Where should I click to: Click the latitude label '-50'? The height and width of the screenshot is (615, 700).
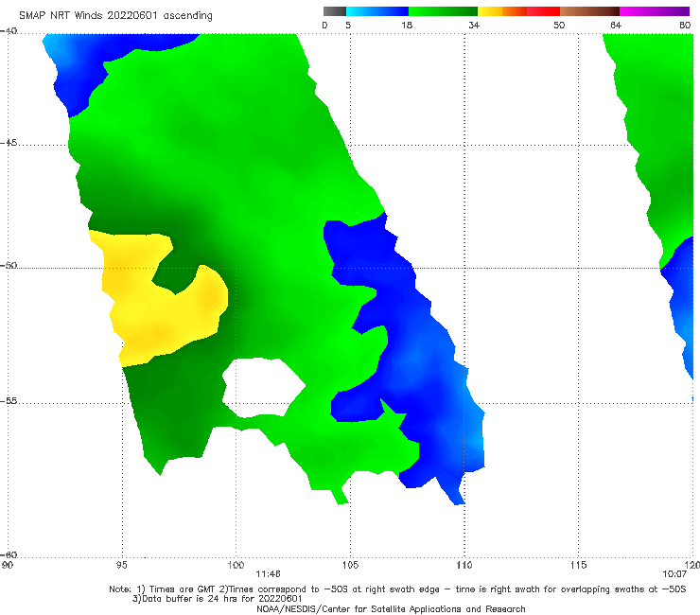9,266
